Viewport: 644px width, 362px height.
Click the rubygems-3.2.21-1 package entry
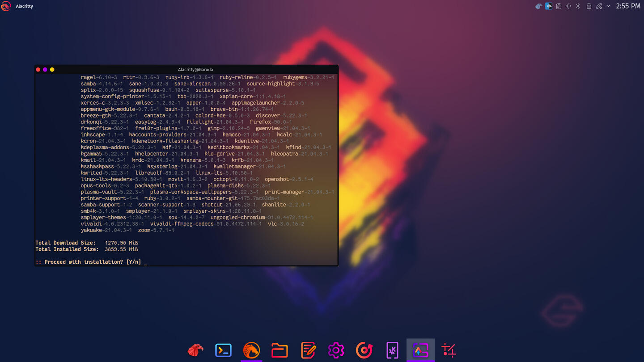[309, 77]
